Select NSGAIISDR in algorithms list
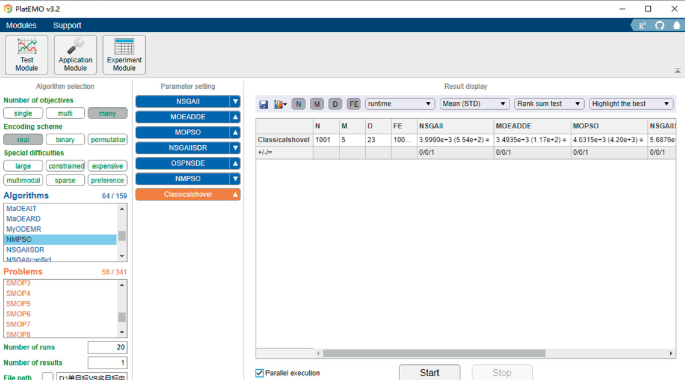Viewport: 685px width, 380px height. click(x=60, y=250)
